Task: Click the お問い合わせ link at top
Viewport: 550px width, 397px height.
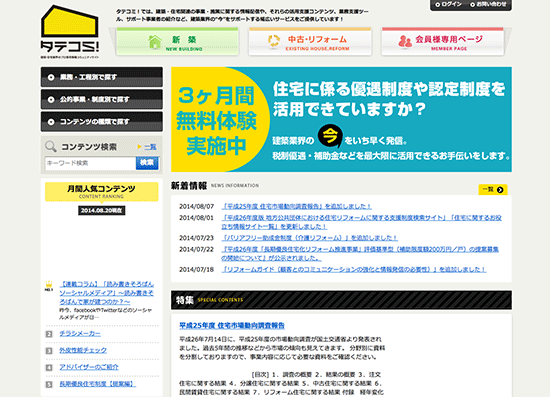Action: point(488,4)
